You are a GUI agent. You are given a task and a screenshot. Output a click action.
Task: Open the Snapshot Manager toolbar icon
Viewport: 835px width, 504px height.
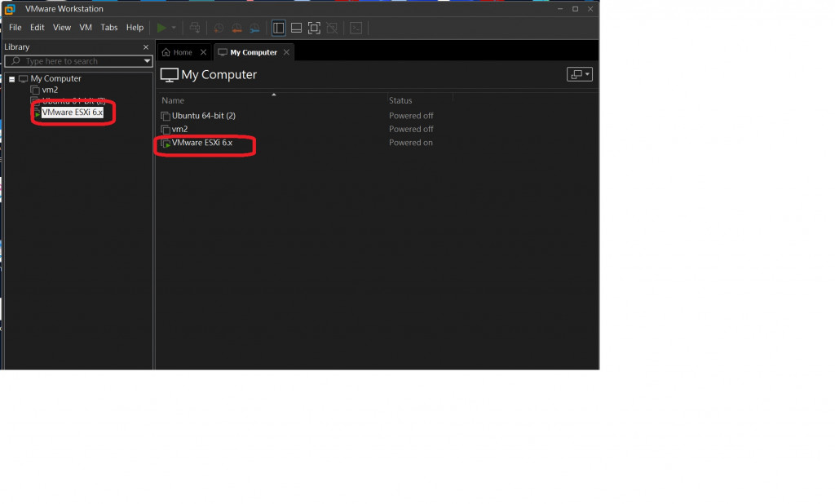pos(254,28)
